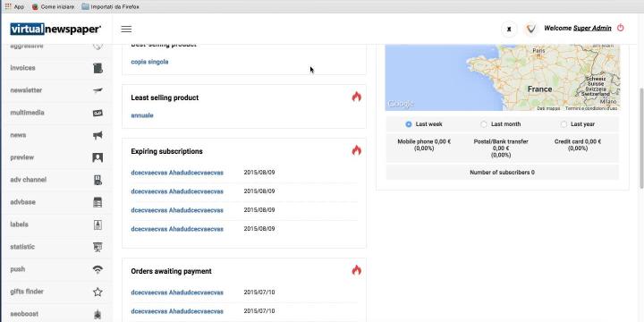The image size is (644, 322).
Task: Open the statistic menu item
Action: pos(22,247)
